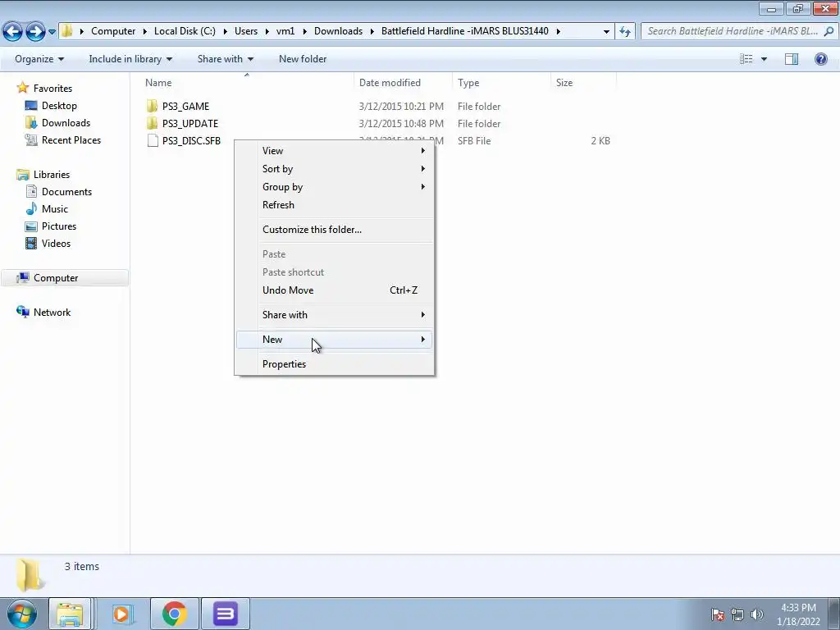This screenshot has height=630, width=840.
Task: Open the Videos library
Action: [56, 243]
